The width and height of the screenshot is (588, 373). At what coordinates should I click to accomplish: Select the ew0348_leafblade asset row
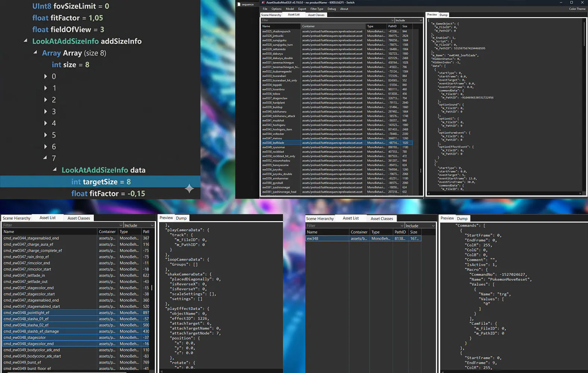273,143
